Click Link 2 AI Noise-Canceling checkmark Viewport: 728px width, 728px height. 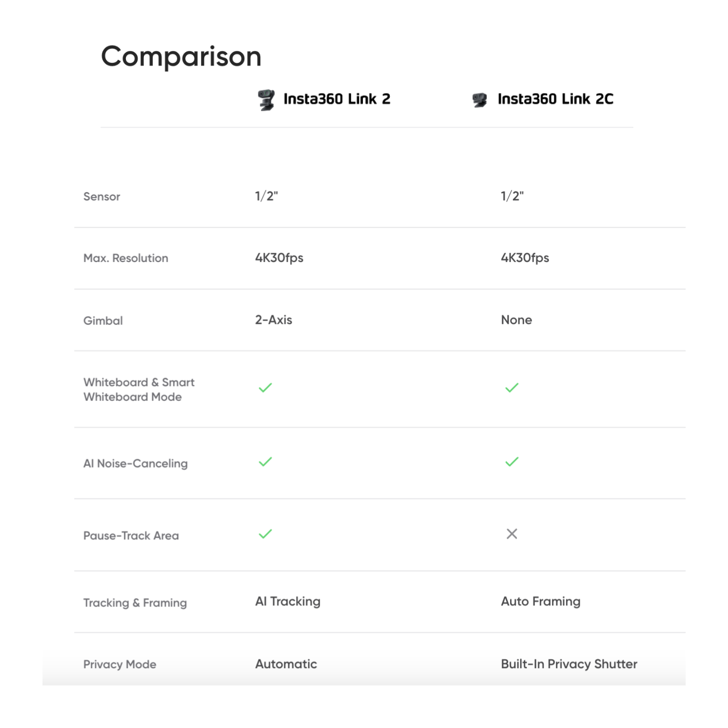tap(265, 462)
